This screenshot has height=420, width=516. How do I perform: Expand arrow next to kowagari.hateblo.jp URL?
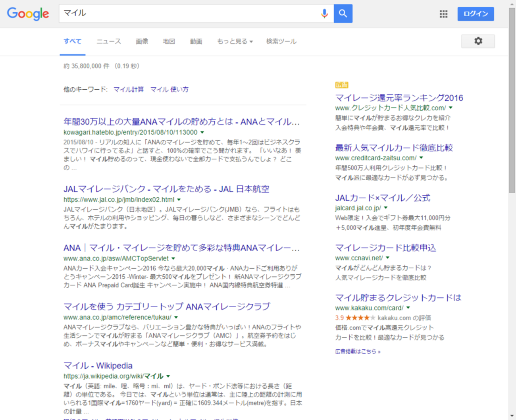pyautogui.click(x=202, y=132)
